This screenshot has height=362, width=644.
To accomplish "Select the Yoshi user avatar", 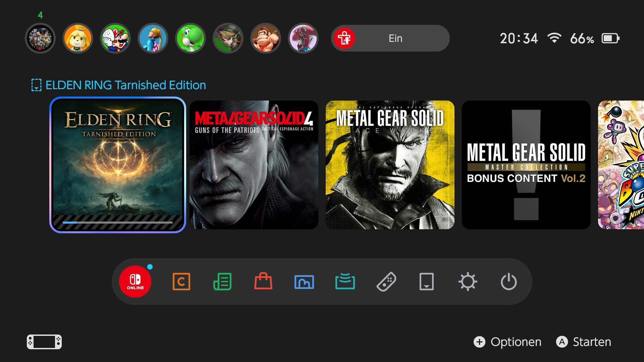I will (191, 38).
